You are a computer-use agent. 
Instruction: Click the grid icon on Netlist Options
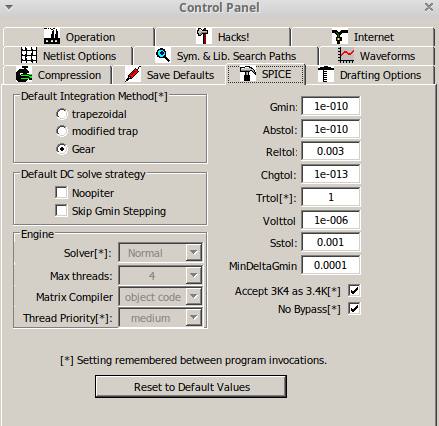(29, 55)
